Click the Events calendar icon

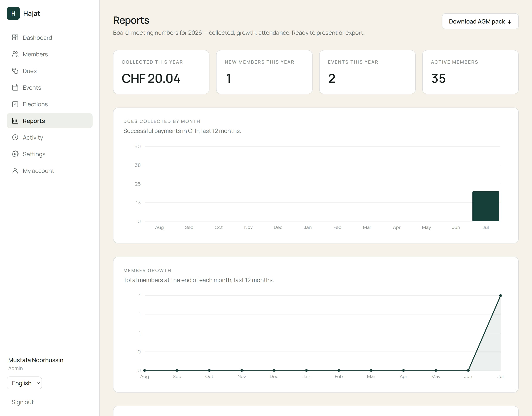tap(15, 88)
